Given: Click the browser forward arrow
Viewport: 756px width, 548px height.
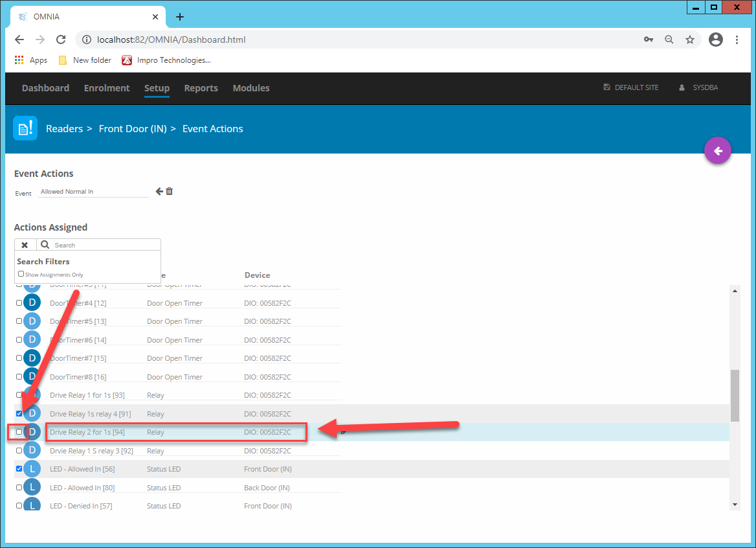Looking at the screenshot, I should pos(40,40).
